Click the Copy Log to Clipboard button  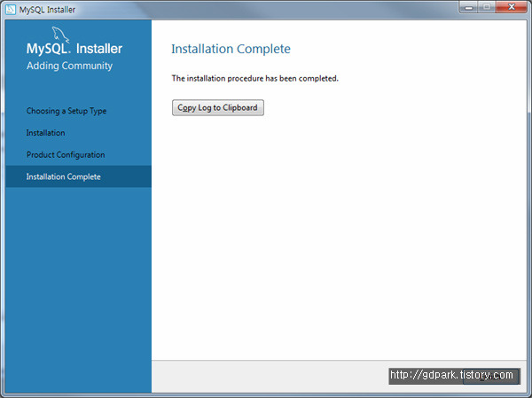(218, 107)
